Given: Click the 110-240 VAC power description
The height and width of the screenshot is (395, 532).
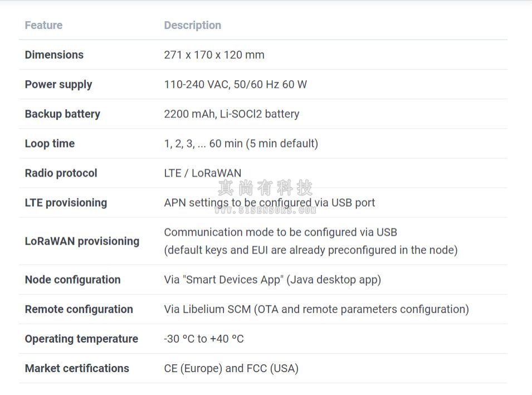Looking at the screenshot, I should (235, 84).
